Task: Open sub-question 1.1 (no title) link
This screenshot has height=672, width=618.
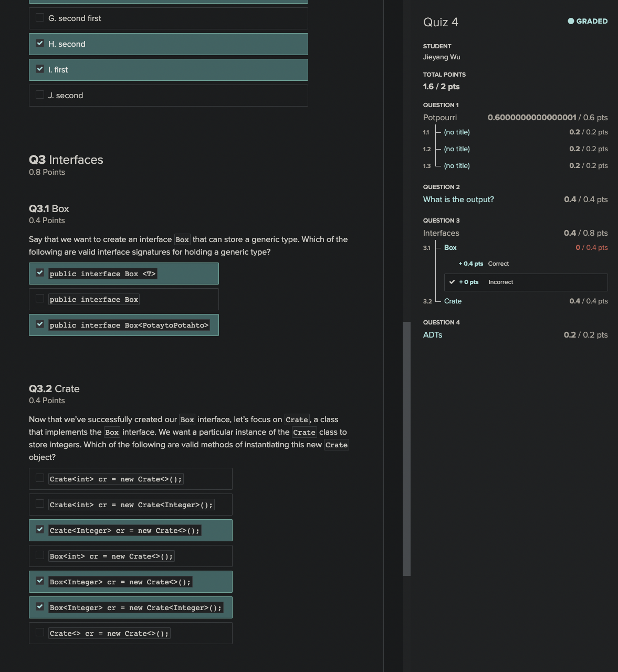Action: (457, 132)
